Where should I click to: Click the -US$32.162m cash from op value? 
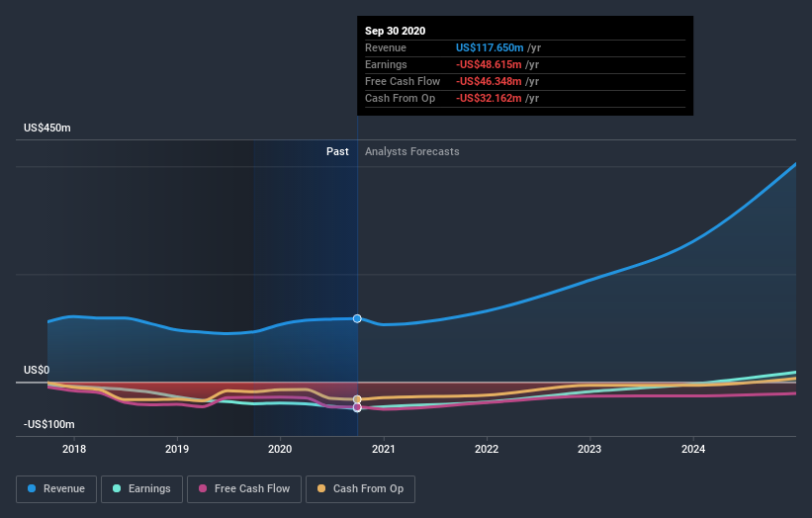[489, 98]
